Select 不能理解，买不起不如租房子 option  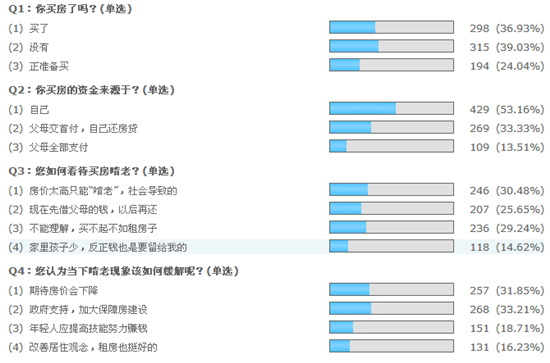tap(93, 229)
